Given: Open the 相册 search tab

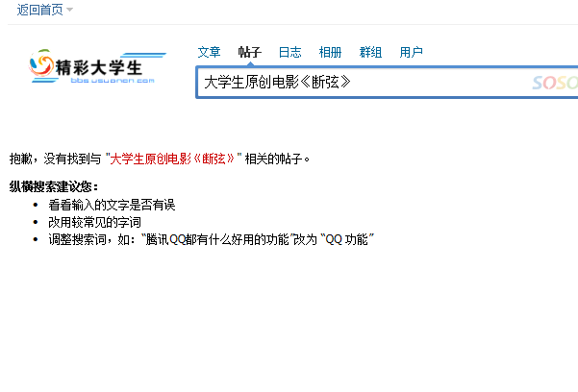Looking at the screenshot, I should (330, 52).
